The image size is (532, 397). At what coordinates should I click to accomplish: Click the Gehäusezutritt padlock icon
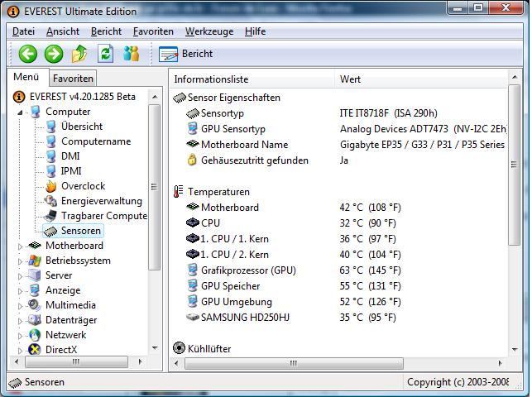(192, 160)
